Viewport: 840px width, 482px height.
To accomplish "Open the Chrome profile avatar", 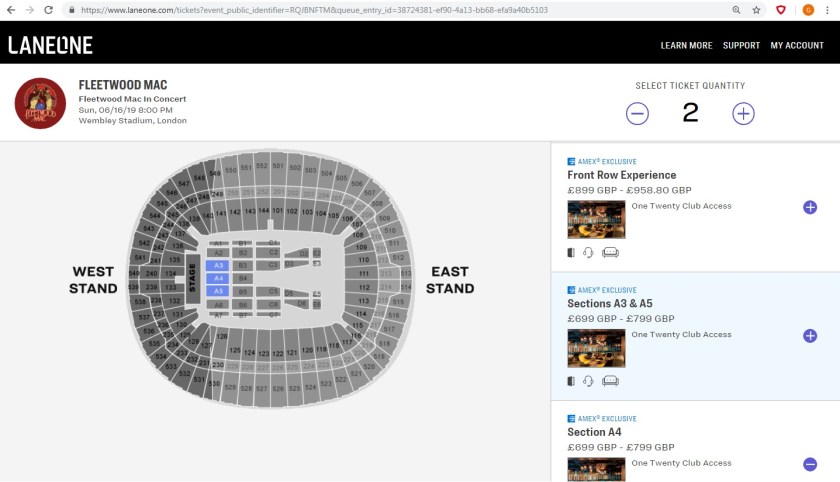I will tap(807, 9).
